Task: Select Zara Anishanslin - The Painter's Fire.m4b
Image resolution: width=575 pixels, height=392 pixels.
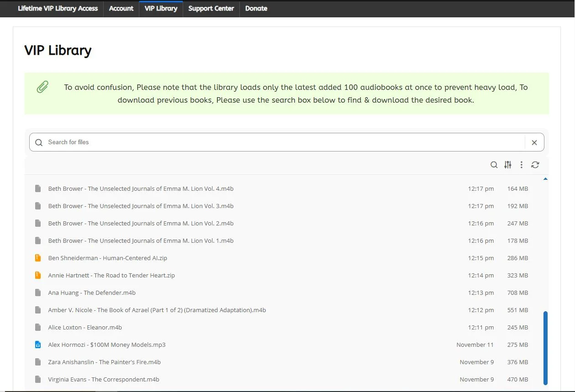Action: [105, 362]
